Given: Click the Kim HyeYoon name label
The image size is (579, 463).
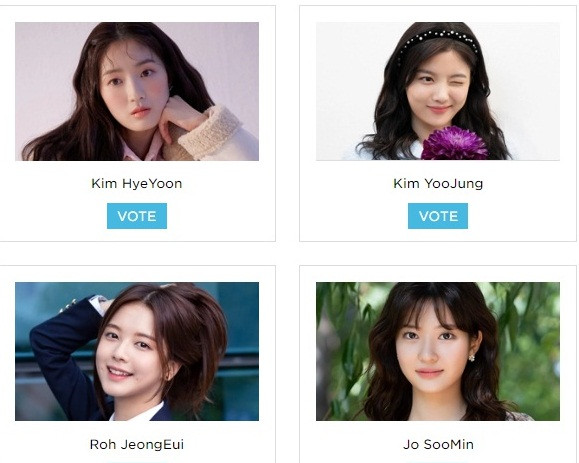Looking at the screenshot, I should tap(137, 184).
